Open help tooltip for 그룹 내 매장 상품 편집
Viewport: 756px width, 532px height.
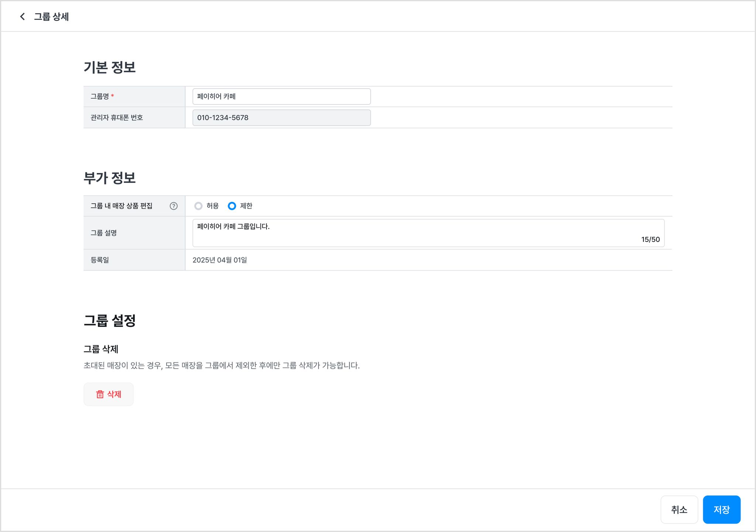click(173, 206)
